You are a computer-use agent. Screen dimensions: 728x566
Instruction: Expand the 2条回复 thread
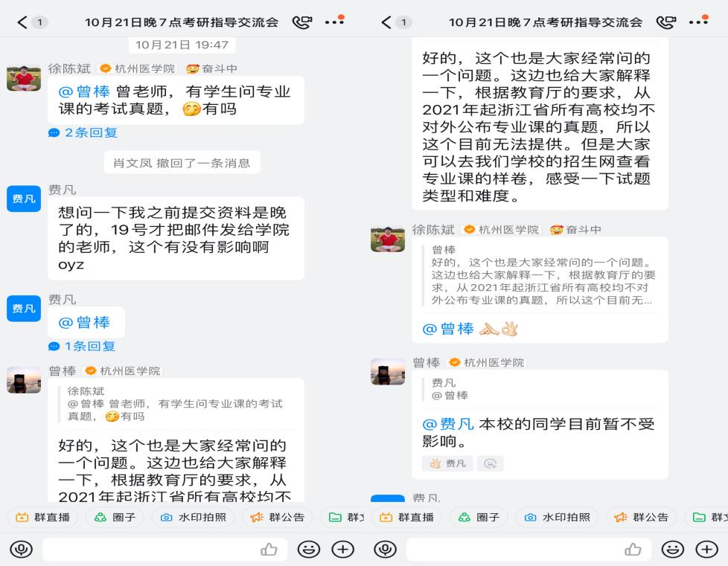(83, 132)
